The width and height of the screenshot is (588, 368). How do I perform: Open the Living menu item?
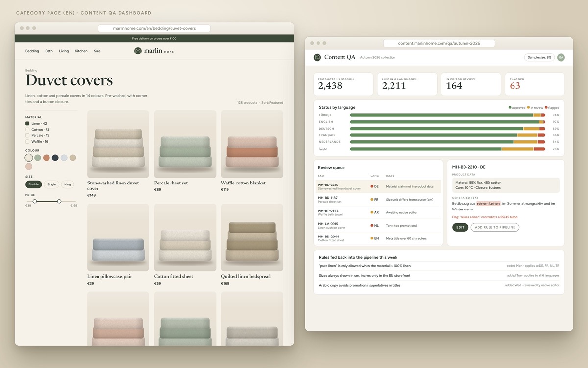click(64, 51)
